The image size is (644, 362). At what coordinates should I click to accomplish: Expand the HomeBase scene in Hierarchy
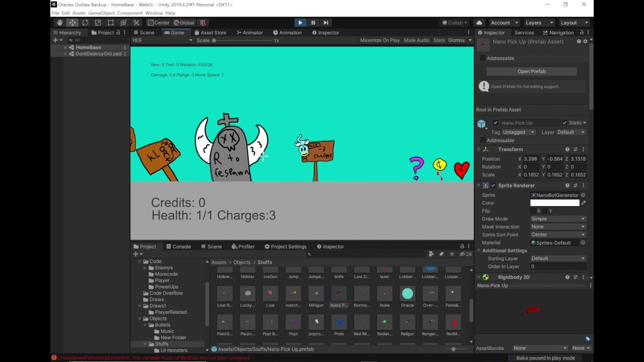click(x=65, y=47)
